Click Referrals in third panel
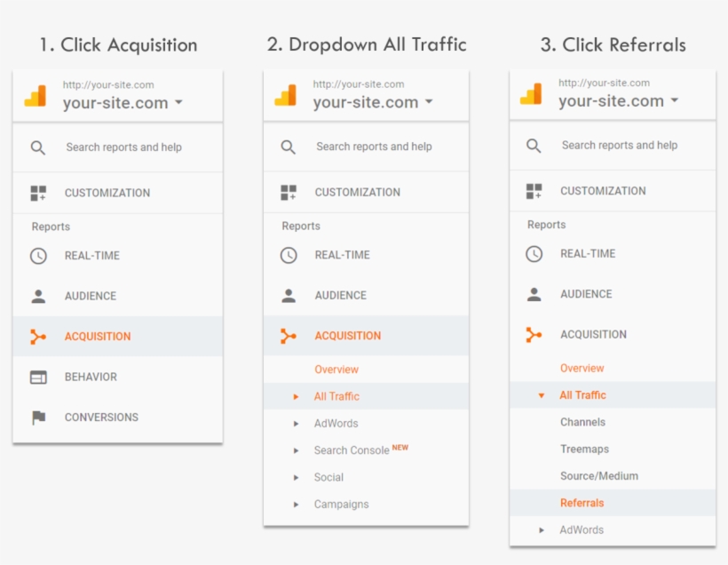 point(582,503)
